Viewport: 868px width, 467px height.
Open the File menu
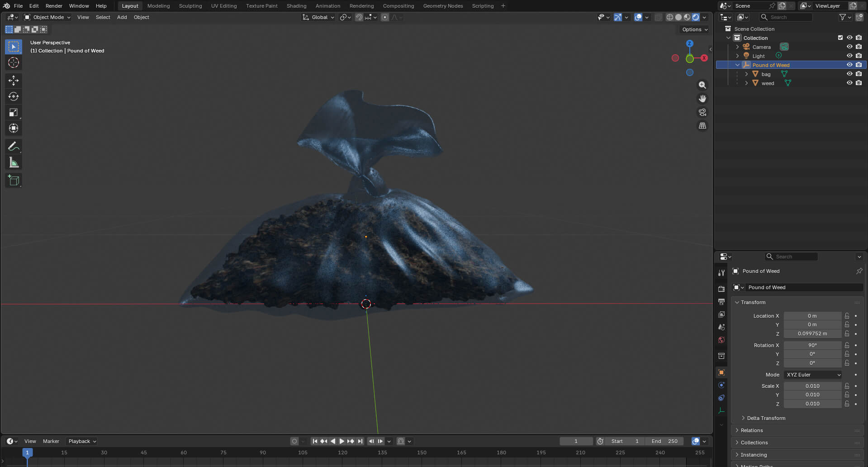18,6
